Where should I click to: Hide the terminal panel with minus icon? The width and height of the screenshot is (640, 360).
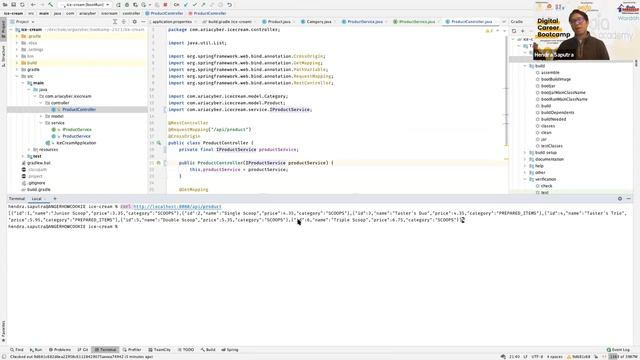pyautogui.click(x=629, y=199)
